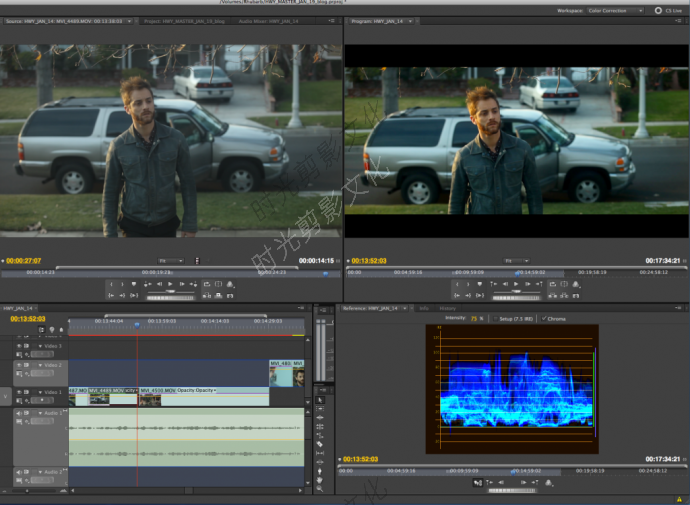The height and width of the screenshot is (505, 690).
Task: Toggle sync lock for Video 2 track
Action: point(26,365)
